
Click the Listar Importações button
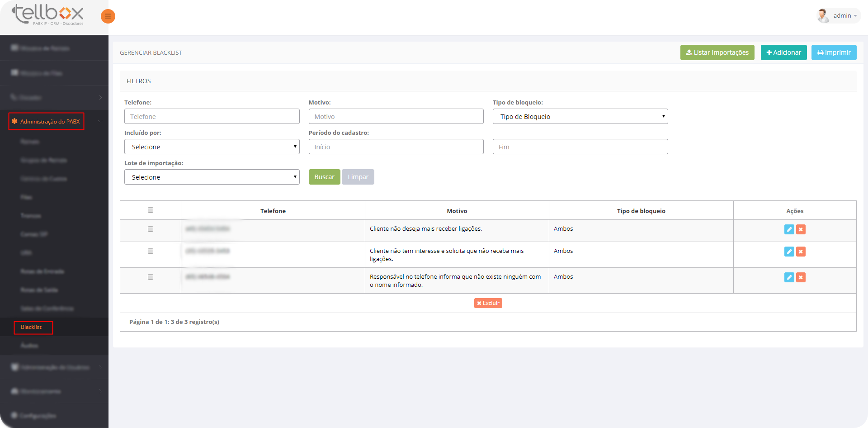point(717,52)
